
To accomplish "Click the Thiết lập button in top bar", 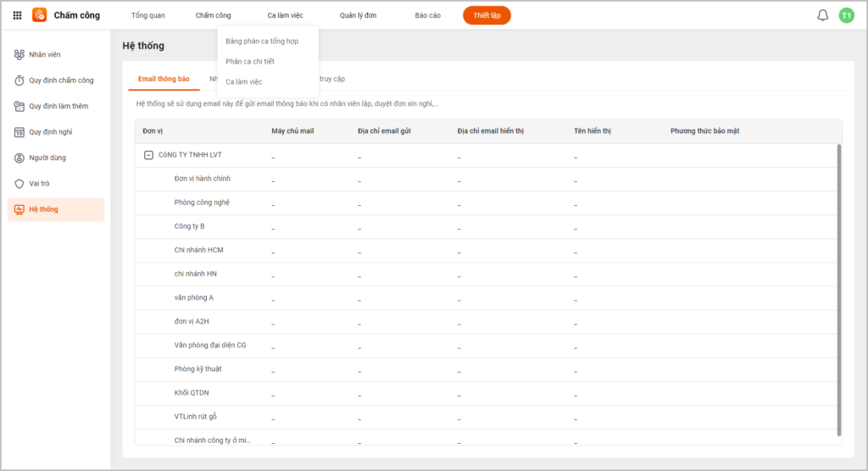I will (487, 15).
